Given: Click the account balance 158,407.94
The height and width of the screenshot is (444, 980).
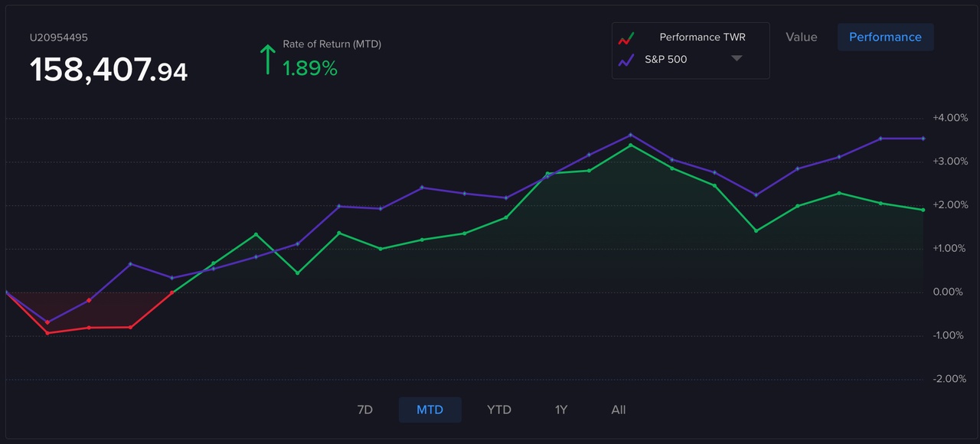Looking at the screenshot, I should tap(109, 70).
